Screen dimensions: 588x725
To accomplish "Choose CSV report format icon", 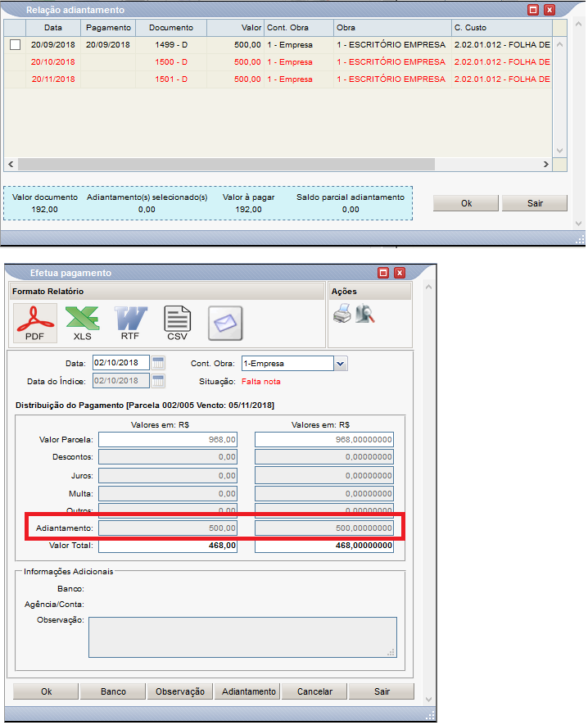I will coord(178,324).
